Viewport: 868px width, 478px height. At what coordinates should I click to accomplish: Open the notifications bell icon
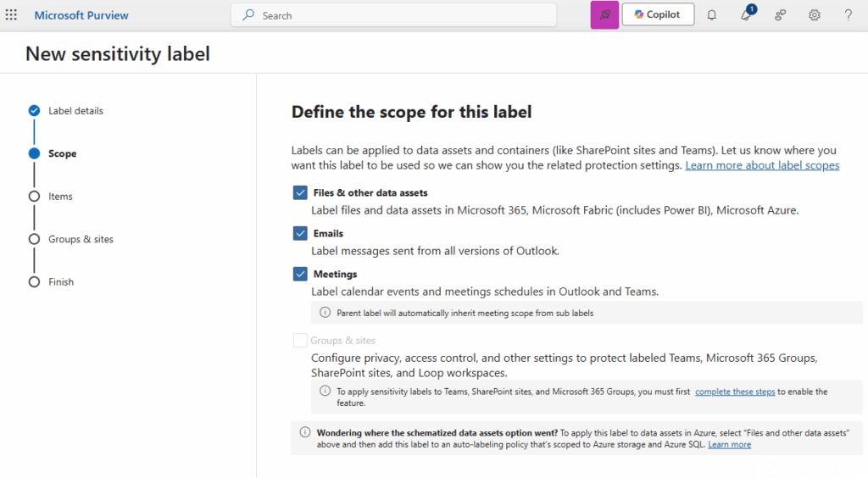point(712,15)
